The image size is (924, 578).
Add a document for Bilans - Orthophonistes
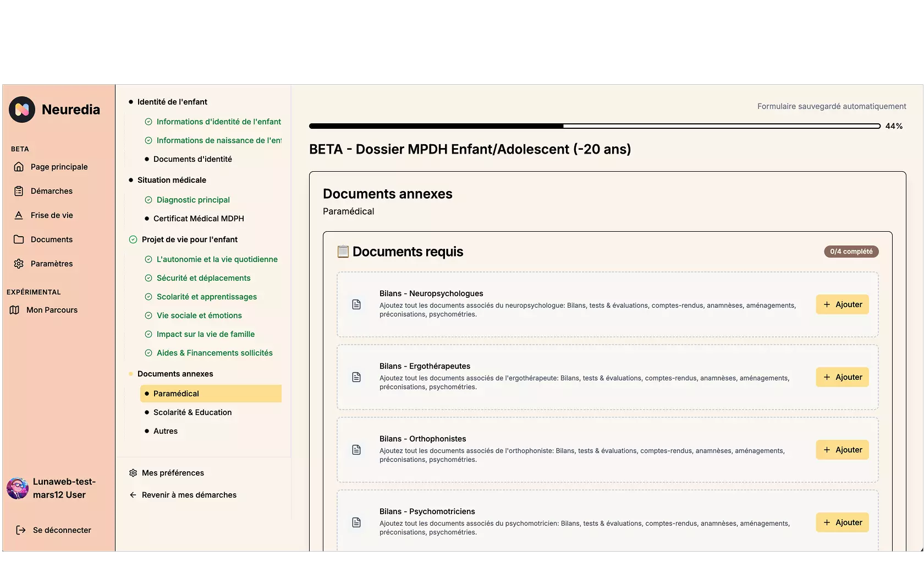click(843, 450)
